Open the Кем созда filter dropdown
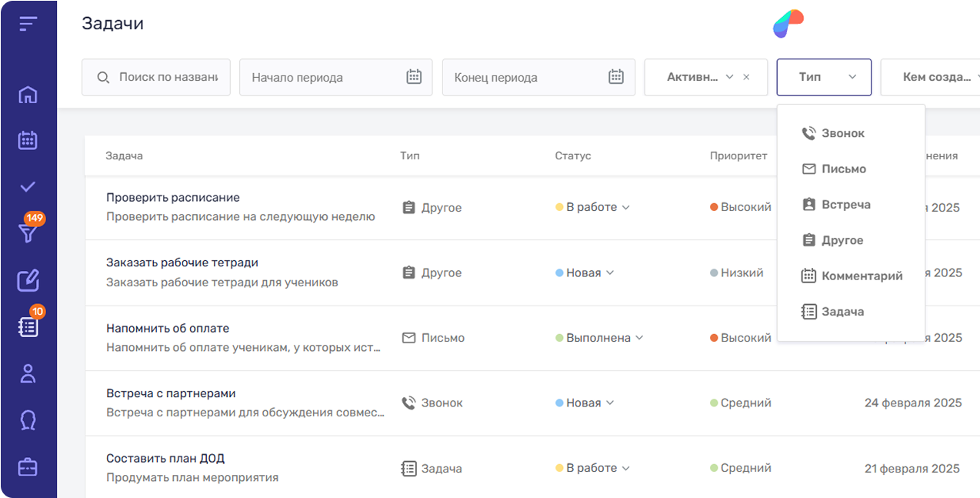Image resolution: width=980 pixels, height=498 pixels. [x=937, y=77]
